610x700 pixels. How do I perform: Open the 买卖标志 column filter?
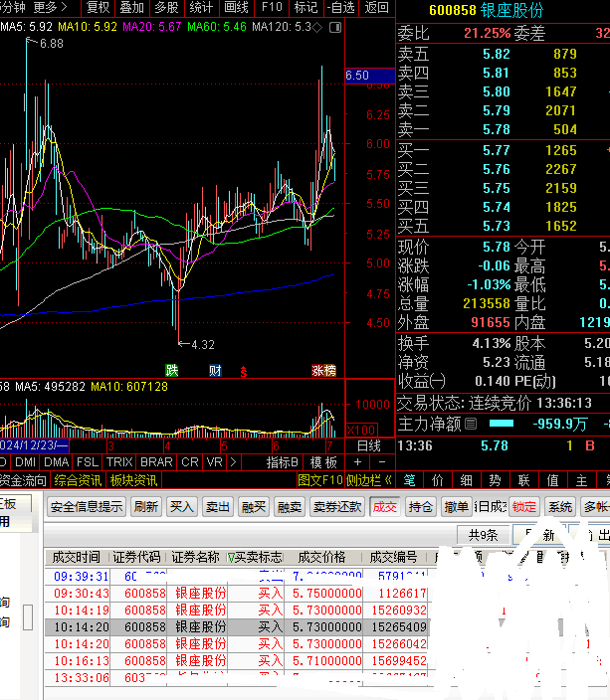231,557
